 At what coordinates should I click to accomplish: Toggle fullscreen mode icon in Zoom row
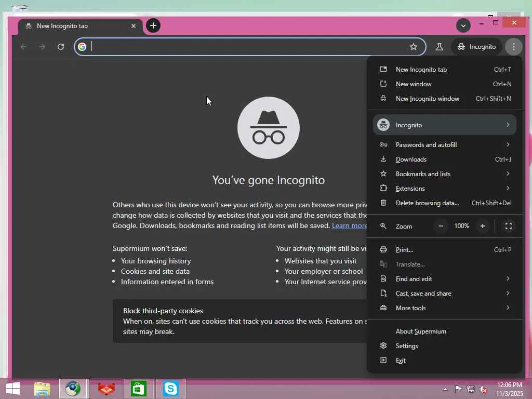(x=508, y=226)
